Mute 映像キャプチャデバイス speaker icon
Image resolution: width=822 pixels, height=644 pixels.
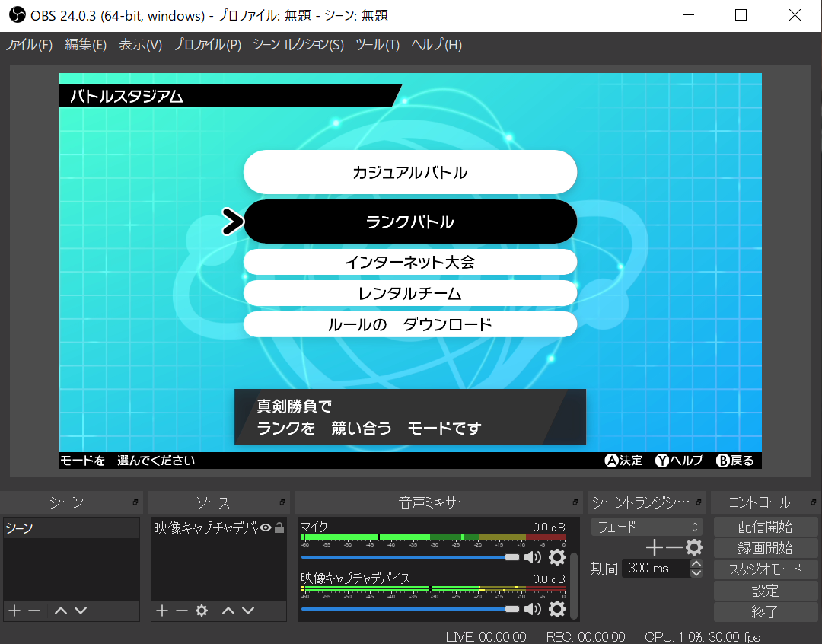click(x=533, y=609)
